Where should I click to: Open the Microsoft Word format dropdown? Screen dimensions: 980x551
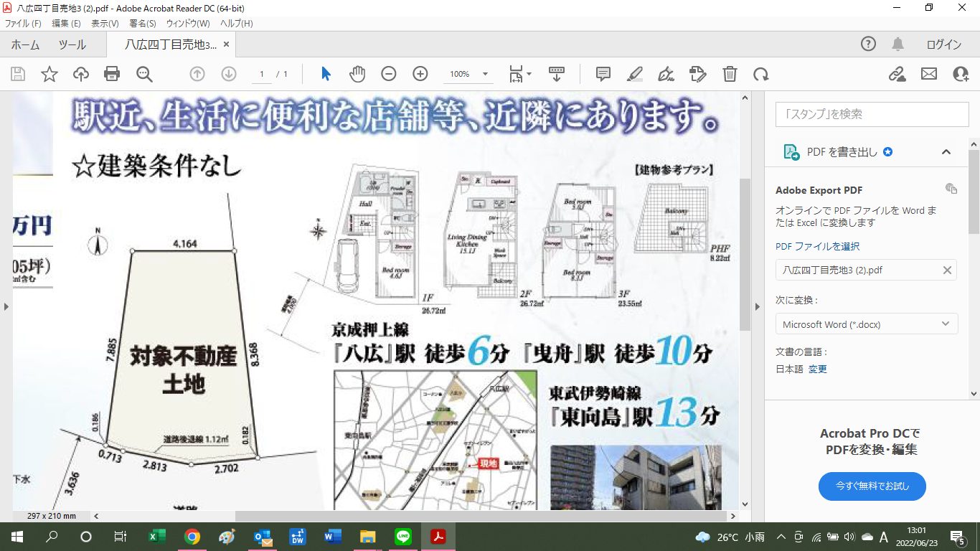coord(866,324)
